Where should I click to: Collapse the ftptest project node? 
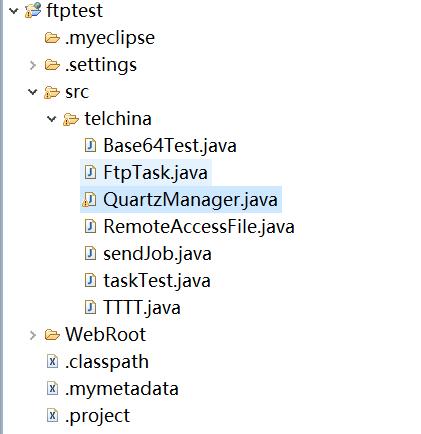[x=14, y=11]
